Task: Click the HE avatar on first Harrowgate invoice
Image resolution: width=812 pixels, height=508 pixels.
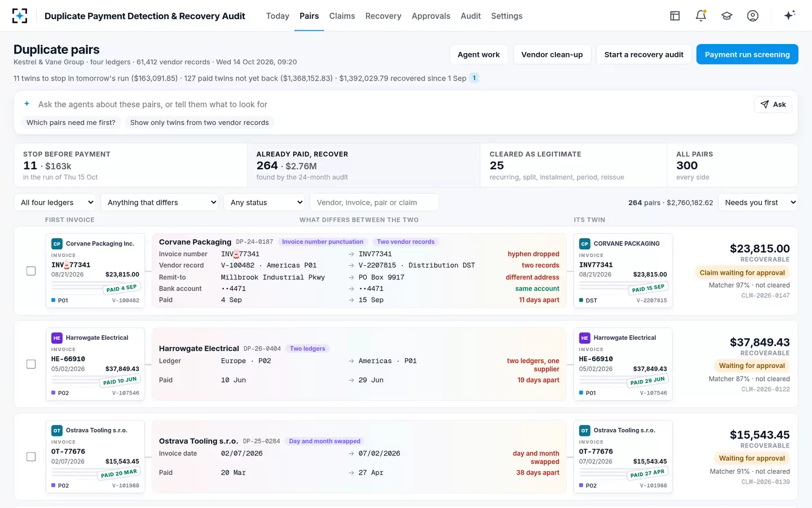Action: [57, 338]
